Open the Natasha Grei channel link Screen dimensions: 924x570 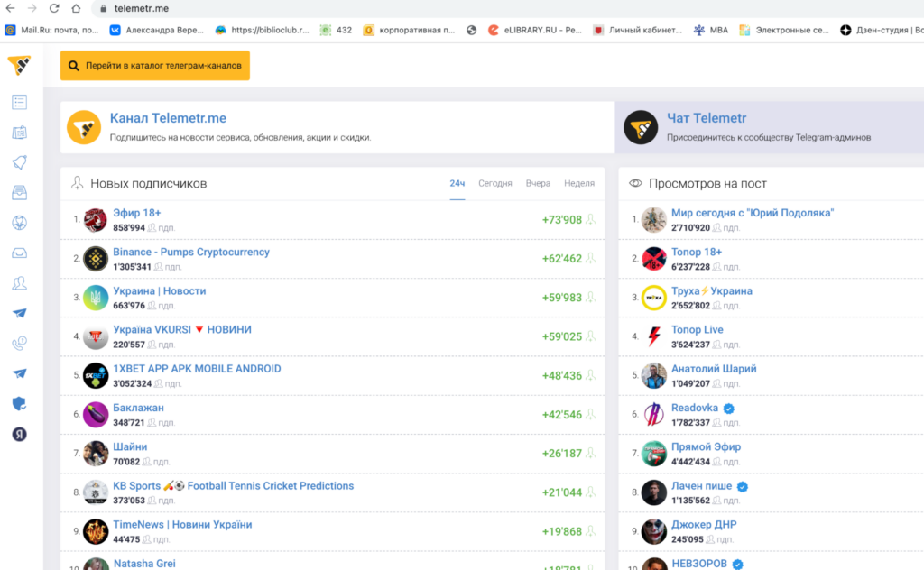point(144,564)
